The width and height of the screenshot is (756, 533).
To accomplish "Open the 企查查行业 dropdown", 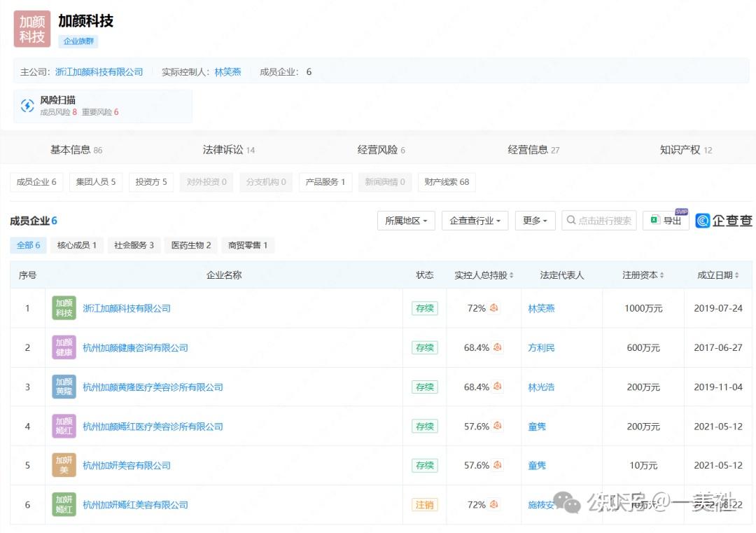I will pyautogui.click(x=475, y=220).
